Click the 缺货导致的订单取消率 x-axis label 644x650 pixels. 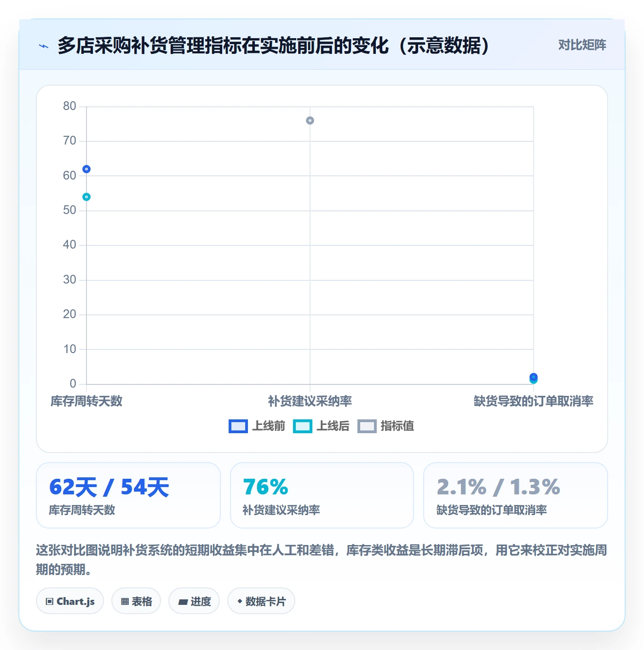(534, 401)
